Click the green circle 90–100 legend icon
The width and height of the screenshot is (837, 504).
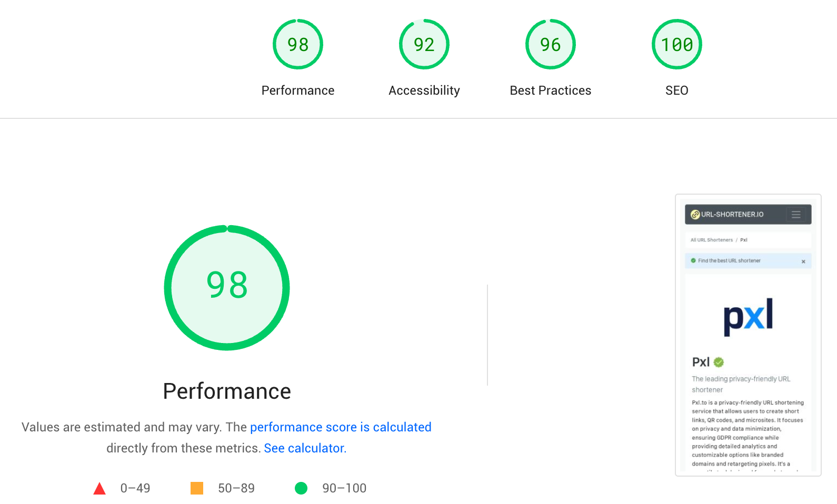301,488
